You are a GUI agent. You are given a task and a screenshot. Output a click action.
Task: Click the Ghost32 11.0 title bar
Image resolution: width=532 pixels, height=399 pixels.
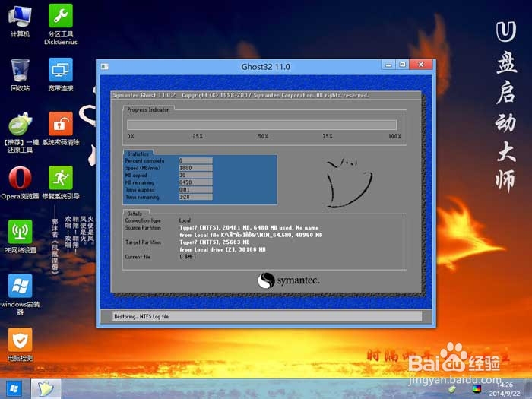coord(265,67)
